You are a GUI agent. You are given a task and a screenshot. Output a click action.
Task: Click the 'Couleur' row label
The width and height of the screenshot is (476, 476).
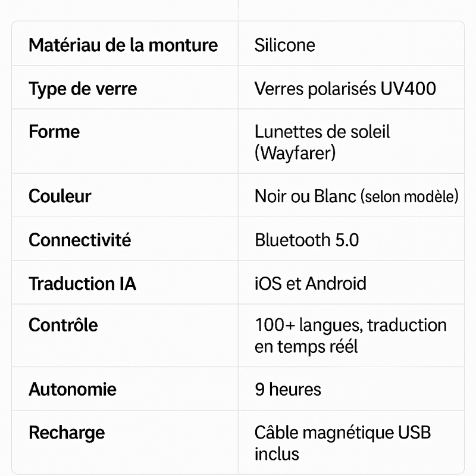point(60,196)
